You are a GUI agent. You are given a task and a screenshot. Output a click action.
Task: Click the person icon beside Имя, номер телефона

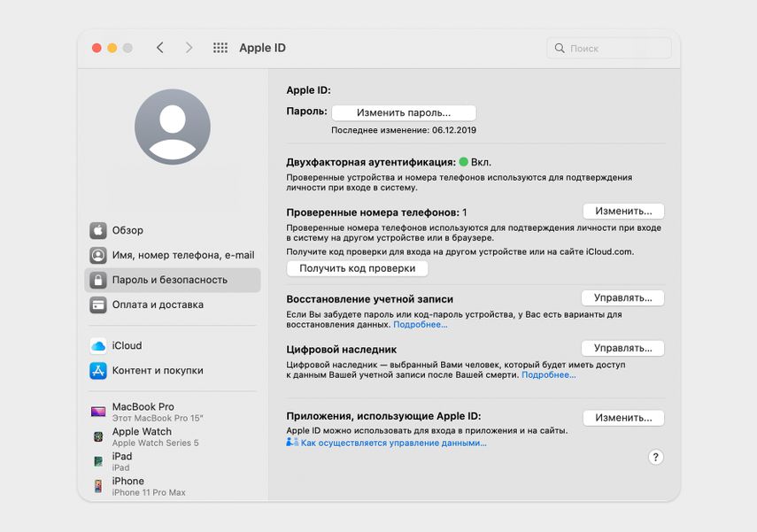click(x=98, y=256)
